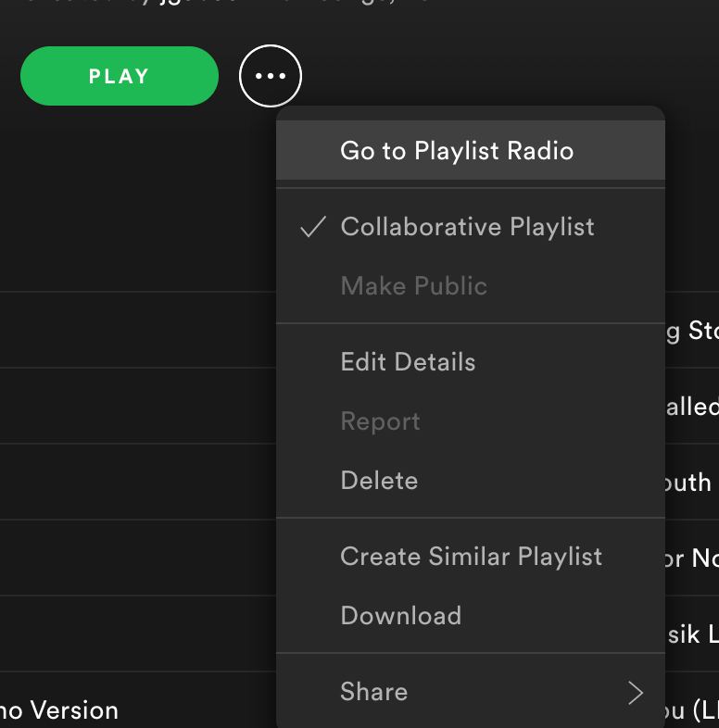
Task: Open Edit Details for the playlist
Action: click(471, 361)
